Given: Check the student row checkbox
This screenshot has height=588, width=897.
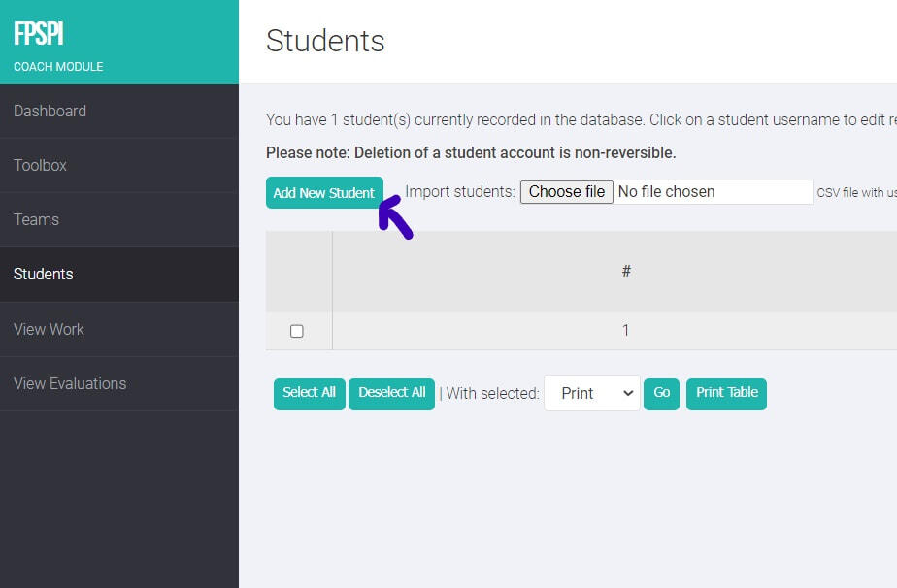Looking at the screenshot, I should [299, 330].
